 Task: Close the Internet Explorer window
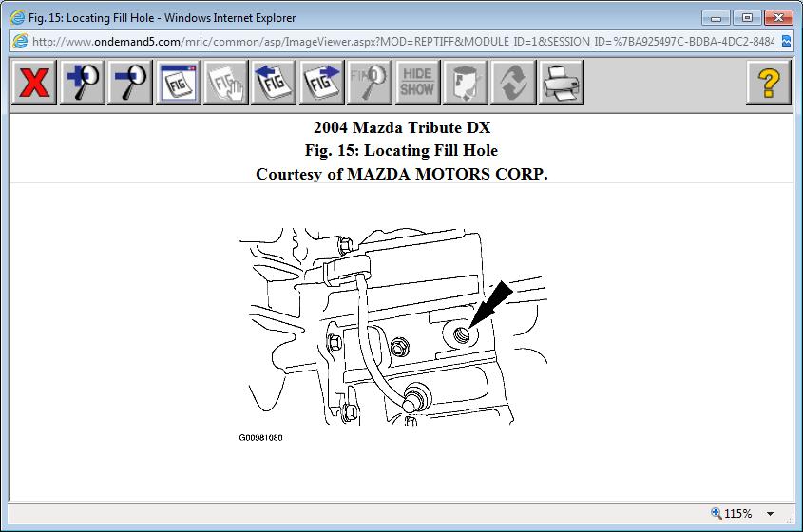(778, 18)
